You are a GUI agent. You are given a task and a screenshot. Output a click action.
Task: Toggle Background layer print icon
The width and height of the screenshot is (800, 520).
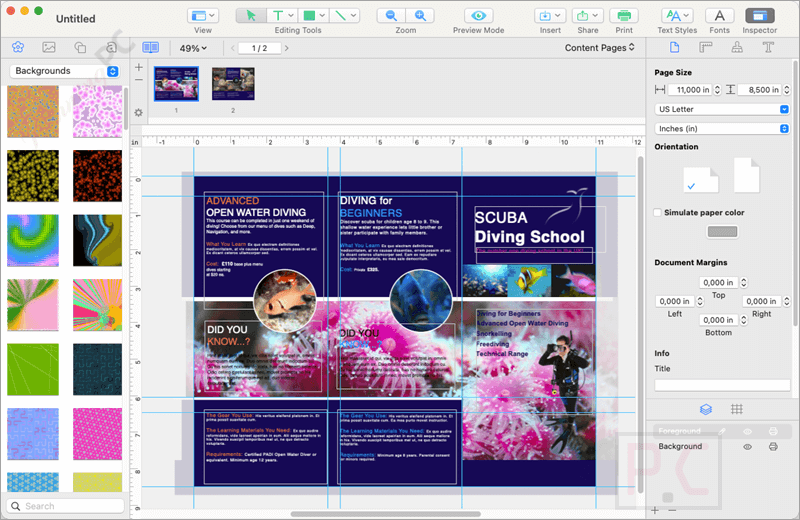[773, 447]
